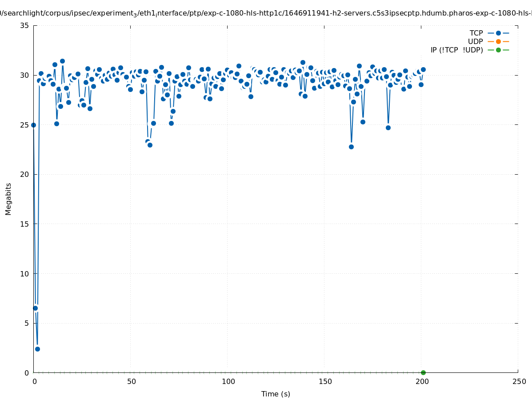Click the green IP legend marker

[498, 50]
